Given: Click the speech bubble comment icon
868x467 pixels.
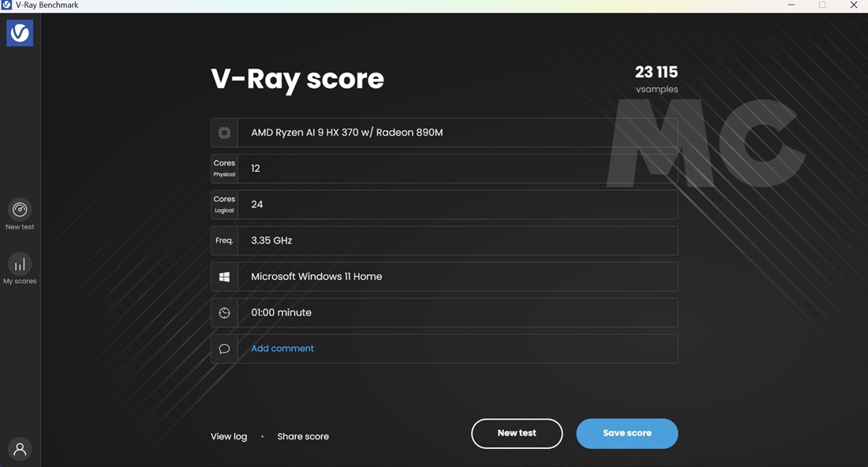Looking at the screenshot, I should (x=224, y=349).
